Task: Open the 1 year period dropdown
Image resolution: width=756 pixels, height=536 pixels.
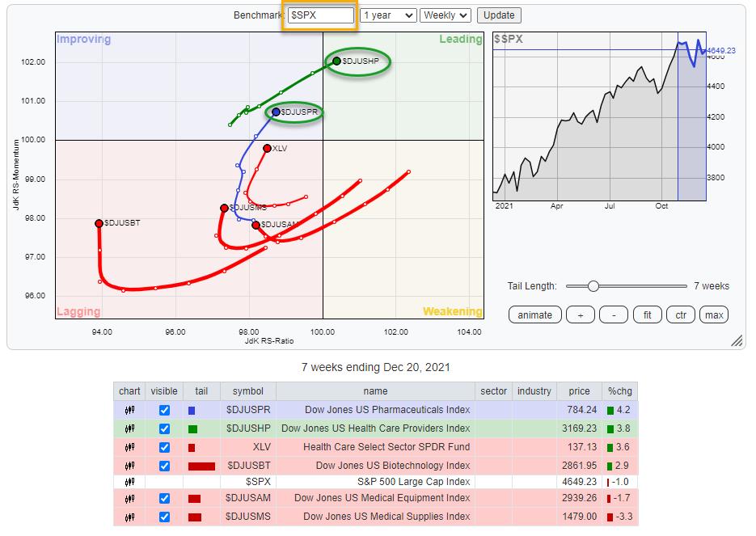Action: pos(388,15)
